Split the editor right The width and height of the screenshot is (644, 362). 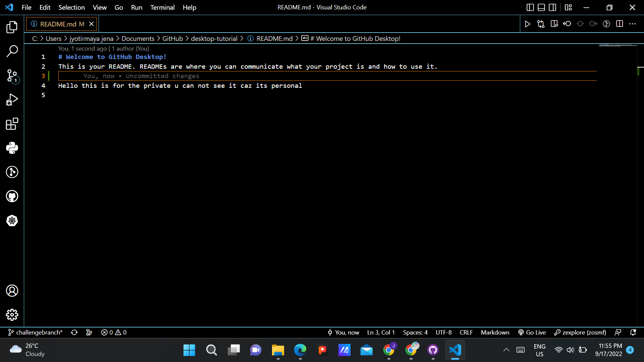click(620, 24)
